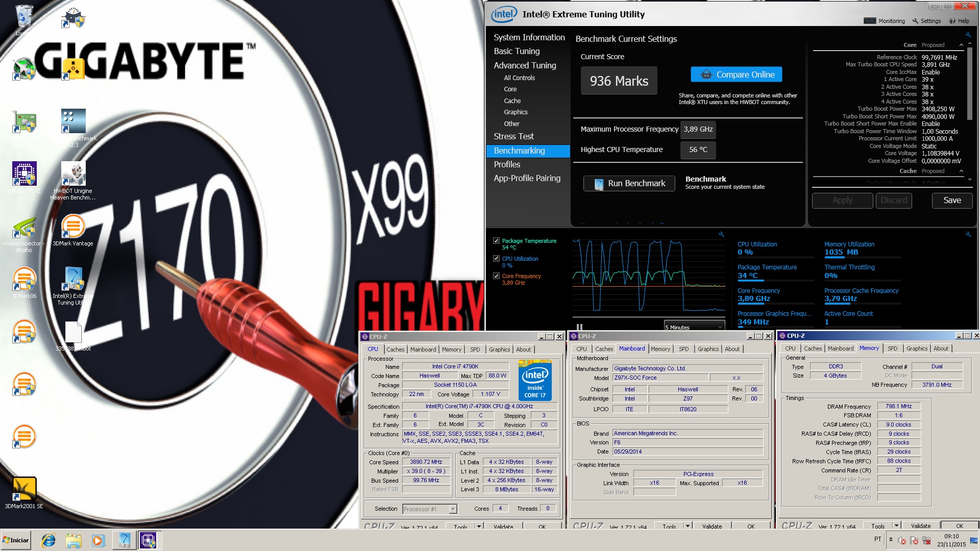980x551 pixels.
Task: Click the Core Frequency stat bar
Action: point(775,304)
